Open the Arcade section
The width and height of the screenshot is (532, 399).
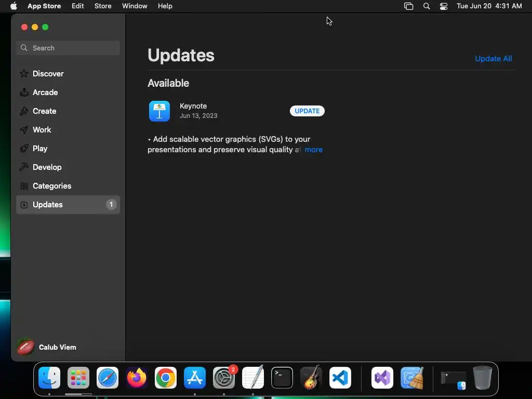pyautogui.click(x=68, y=92)
